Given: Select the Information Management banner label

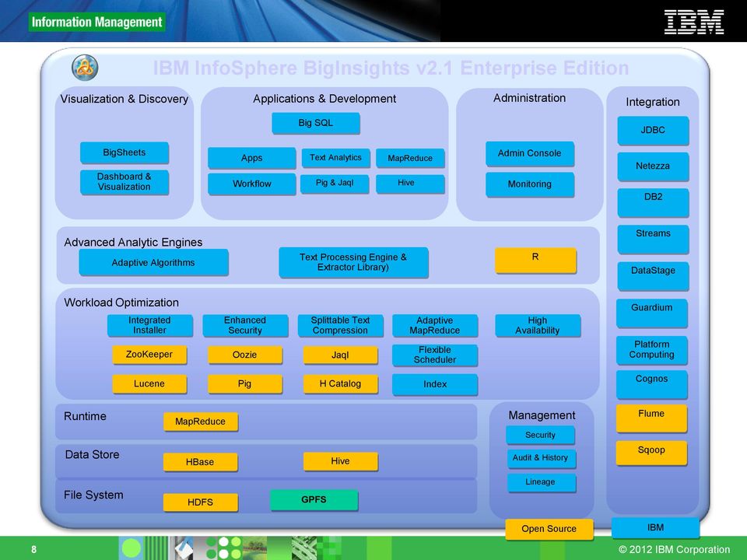Looking at the screenshot, I should pyautogui.click(x=96, y=22).
